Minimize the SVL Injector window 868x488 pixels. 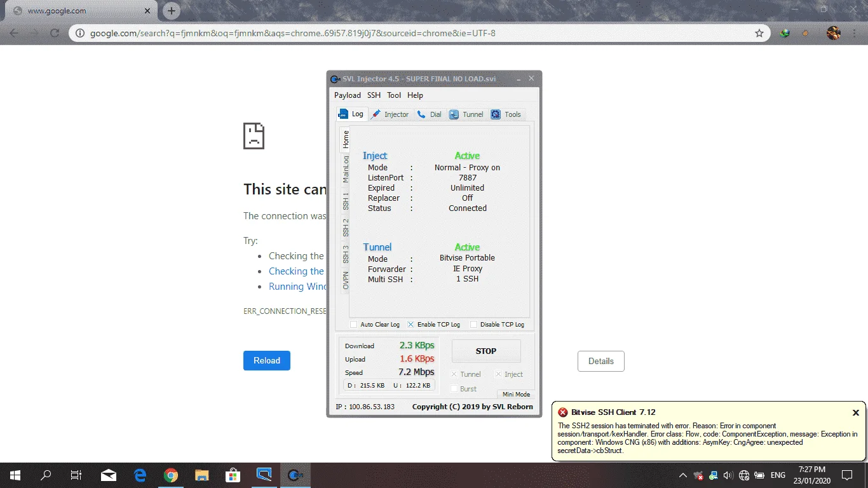coord(519,79)
